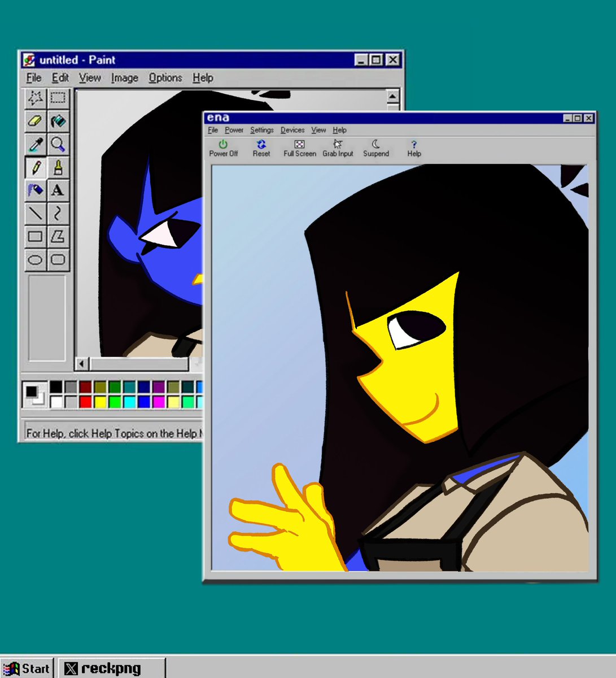
Task: Open the Edit menu in Paint
Action: (x=60, y=78)
